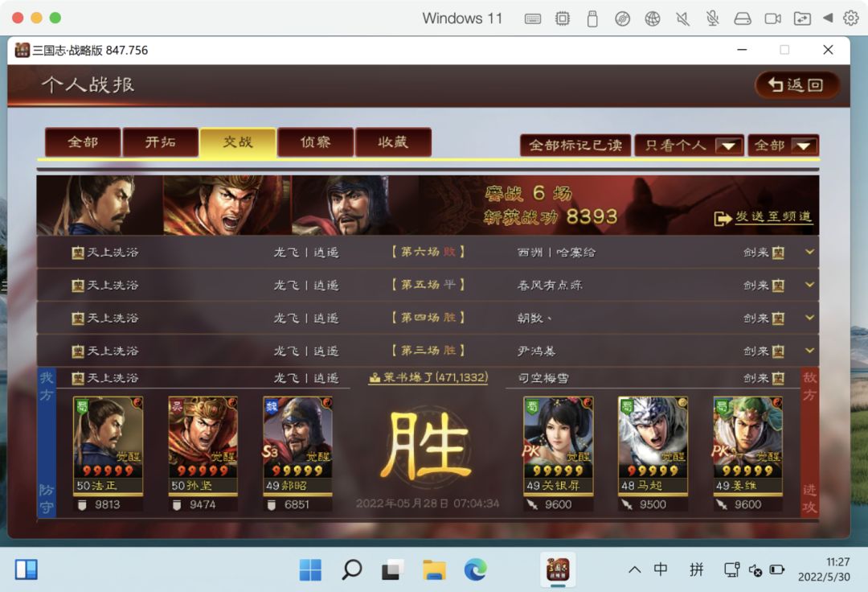Open the 只看个人 dropdown

coord(690,145)
